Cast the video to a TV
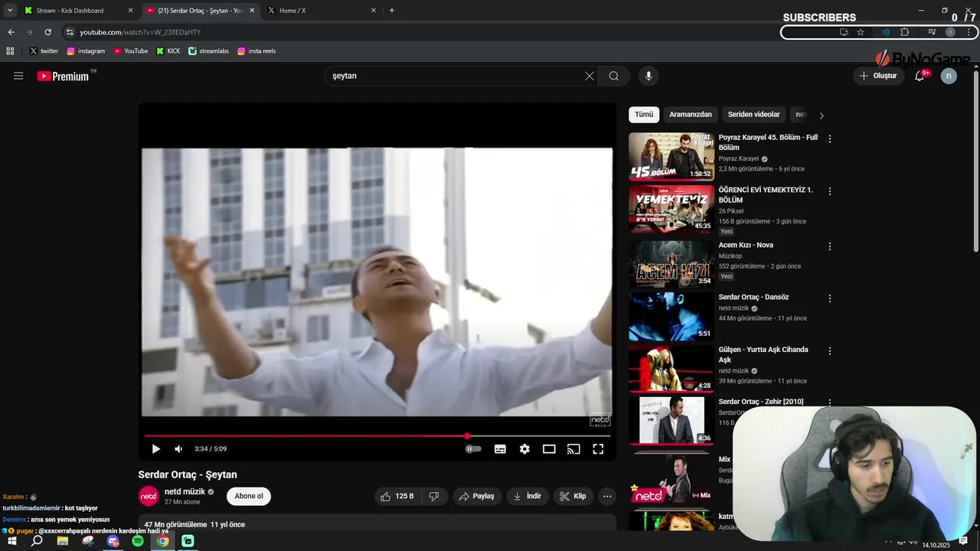 (573, 449)
